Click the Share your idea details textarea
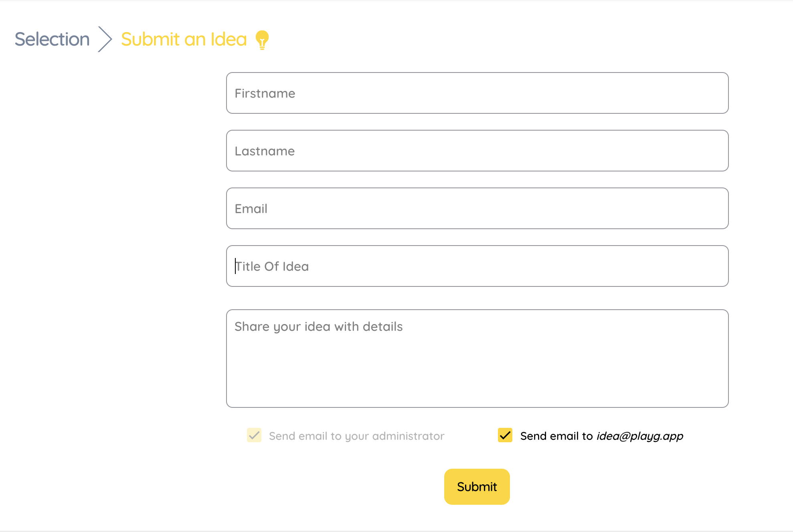 477,359
